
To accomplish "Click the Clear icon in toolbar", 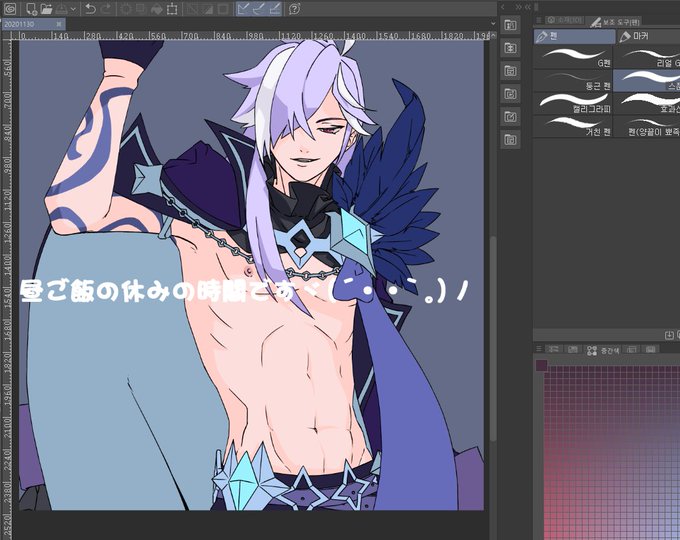I will 126,9.
